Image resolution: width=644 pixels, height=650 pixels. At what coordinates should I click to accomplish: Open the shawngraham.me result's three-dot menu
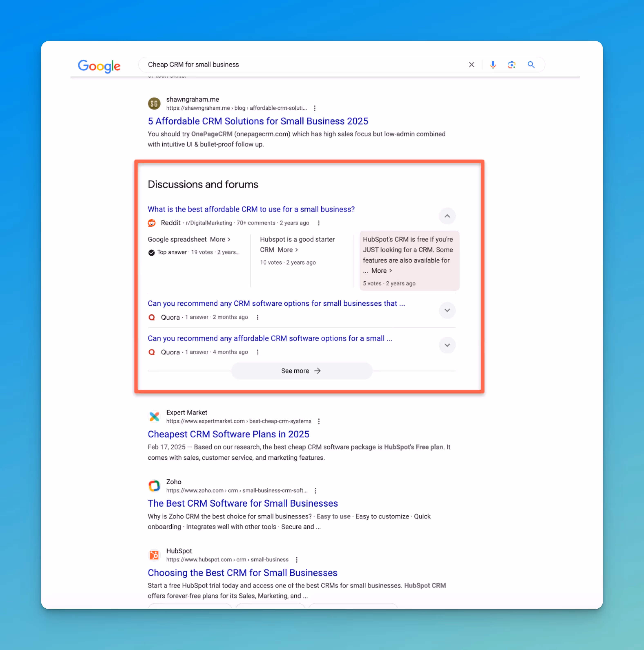315,108
